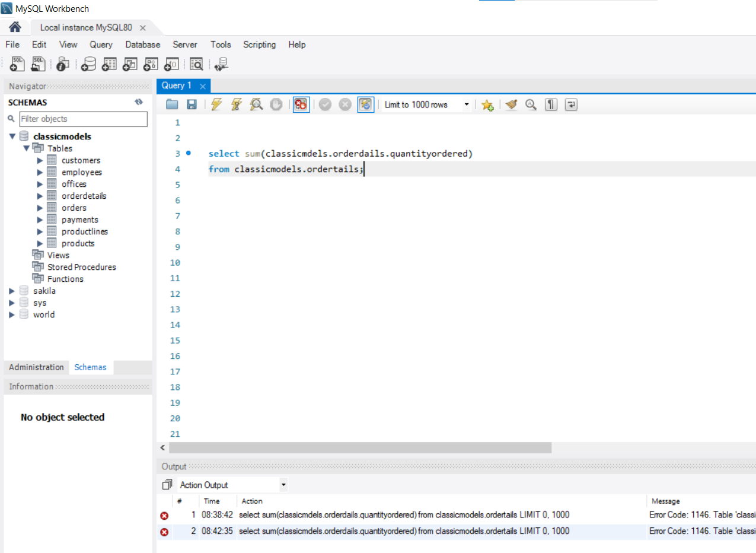Click the editor horizontal scrollbar

pyautogui.click(x=360, y=447)
